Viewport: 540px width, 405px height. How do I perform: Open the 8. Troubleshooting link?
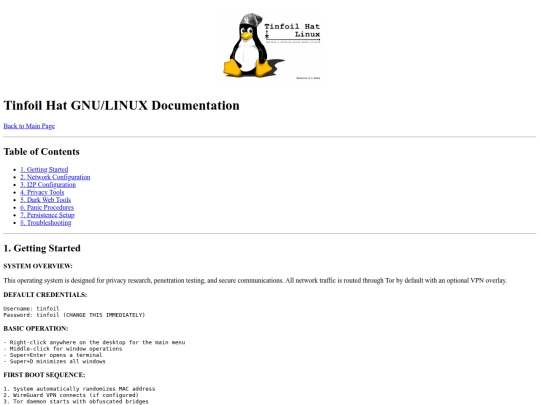tap(45, 222)
